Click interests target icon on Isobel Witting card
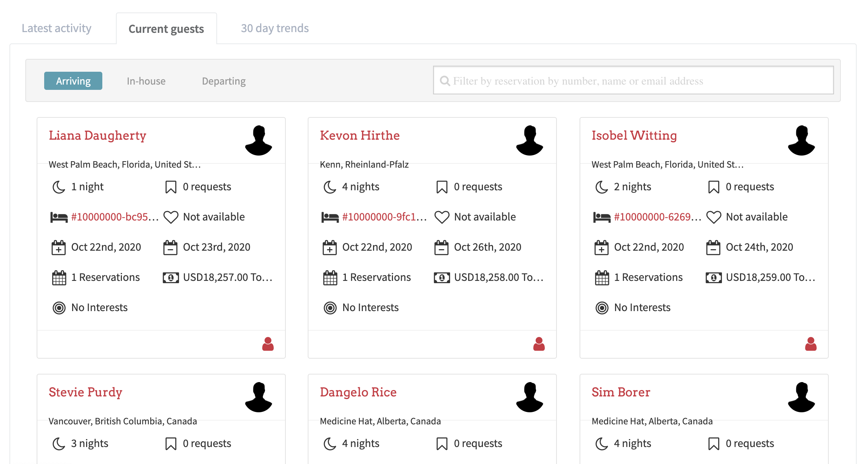Image resolution: width=868 pixels, height=464 pixels. pyautogui.click(x=602, y=308)
